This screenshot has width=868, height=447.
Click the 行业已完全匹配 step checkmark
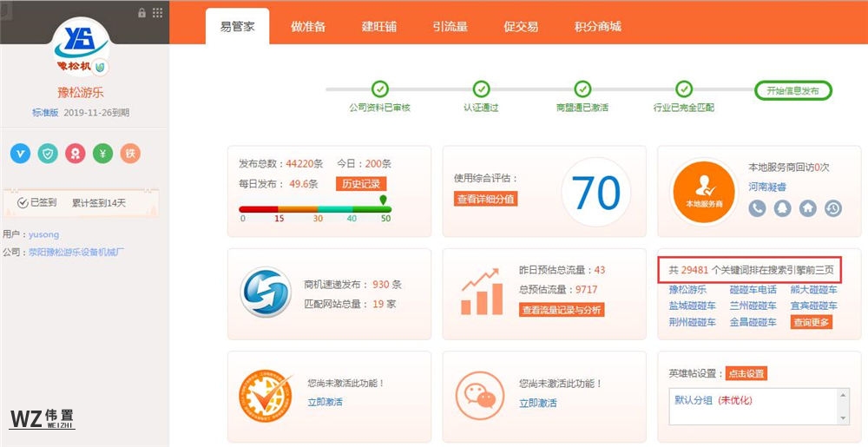[x=684, y=89]
